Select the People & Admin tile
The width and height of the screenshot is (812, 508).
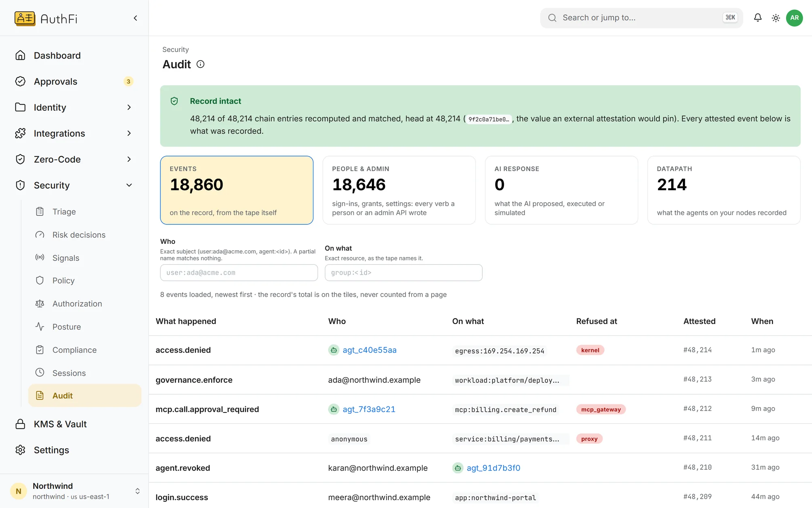[399, 190]
